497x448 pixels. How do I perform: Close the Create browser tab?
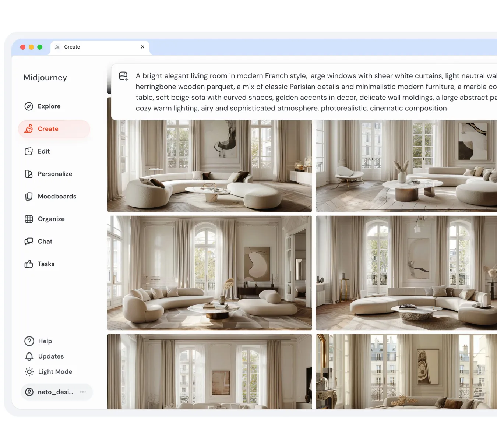pos(142,47)
